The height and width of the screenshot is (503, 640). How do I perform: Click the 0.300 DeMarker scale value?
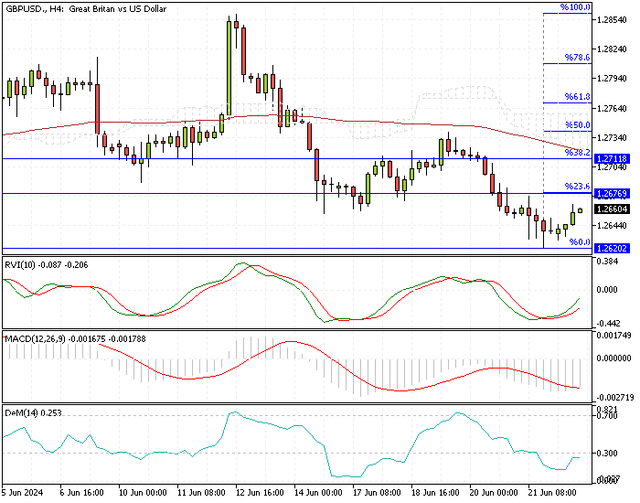(x=607, y=453)
